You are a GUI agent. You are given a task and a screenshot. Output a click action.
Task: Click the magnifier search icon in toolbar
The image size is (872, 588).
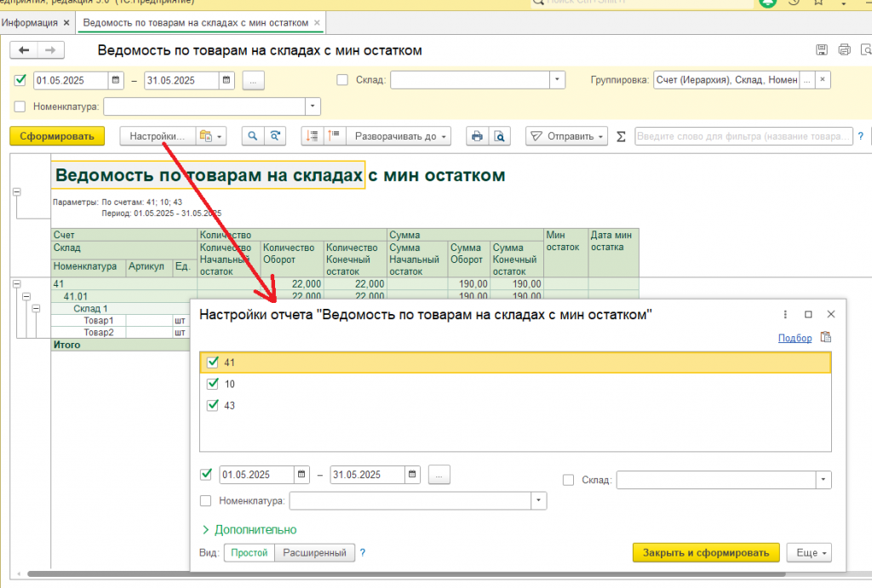coord(252,136)
